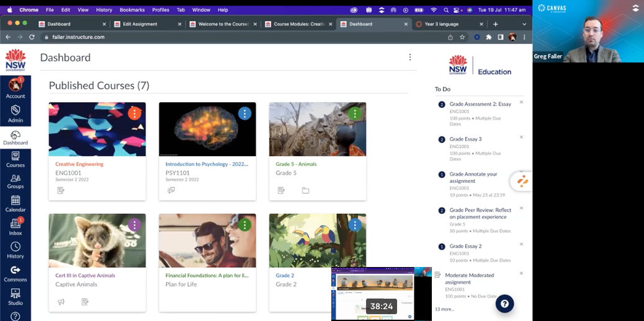The width and height of the screenshot is (644, 321).
Task: Open Grade 5 - Animals assignments icon
Action: 281,190
